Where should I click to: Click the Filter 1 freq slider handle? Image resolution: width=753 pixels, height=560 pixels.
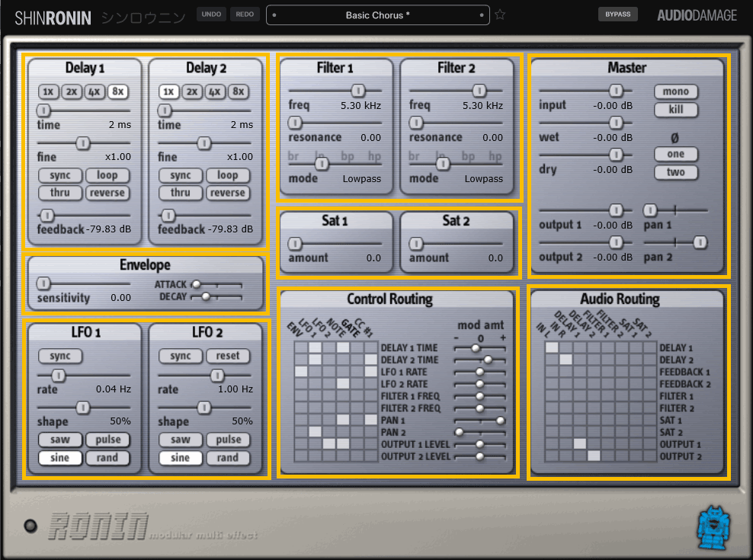(x=357, y=91)
